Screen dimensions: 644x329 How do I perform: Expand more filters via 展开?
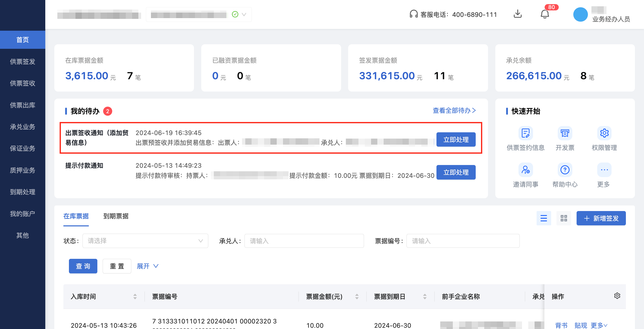coord(147,266)
